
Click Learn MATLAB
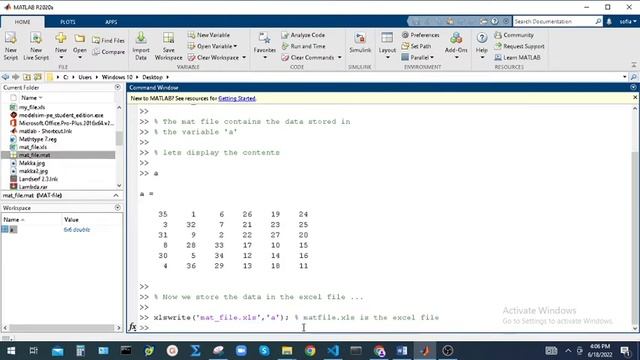[517, 58]
